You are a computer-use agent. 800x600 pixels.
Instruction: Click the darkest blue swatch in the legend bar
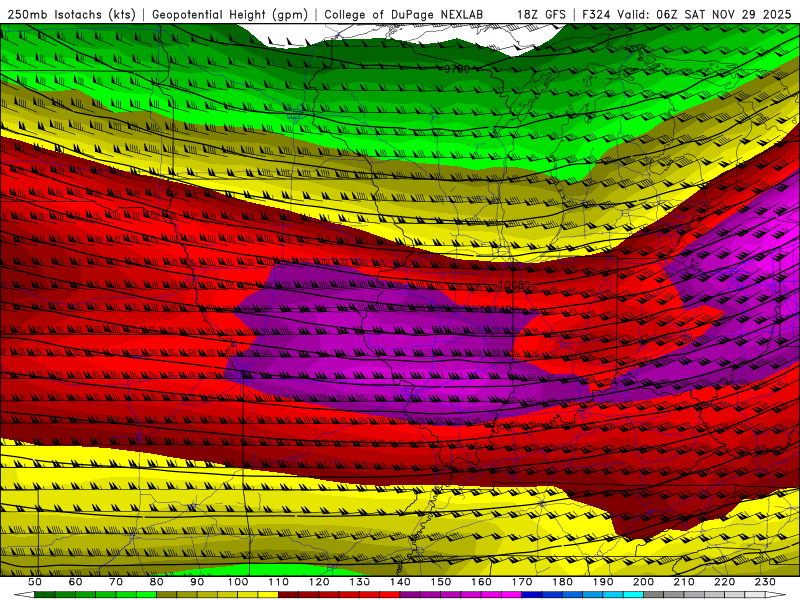click(532, 595)
